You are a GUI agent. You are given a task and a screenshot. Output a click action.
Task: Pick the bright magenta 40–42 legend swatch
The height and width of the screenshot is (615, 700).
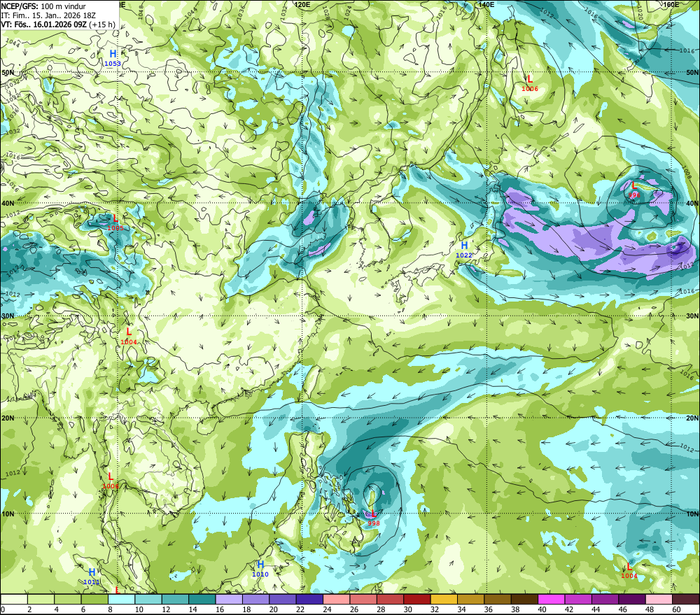[x=552, y=599]
